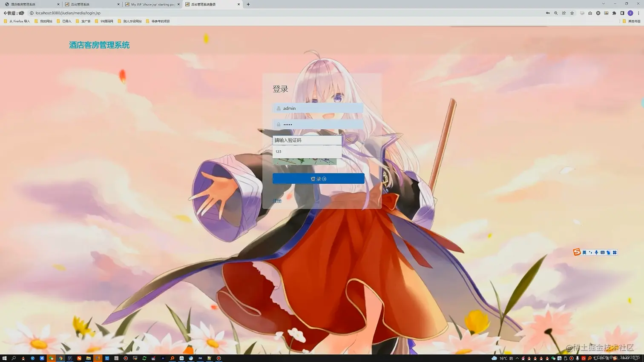Click the blue 登录 login button
This screenshot has height=362, width=644.
coord(318,179)
